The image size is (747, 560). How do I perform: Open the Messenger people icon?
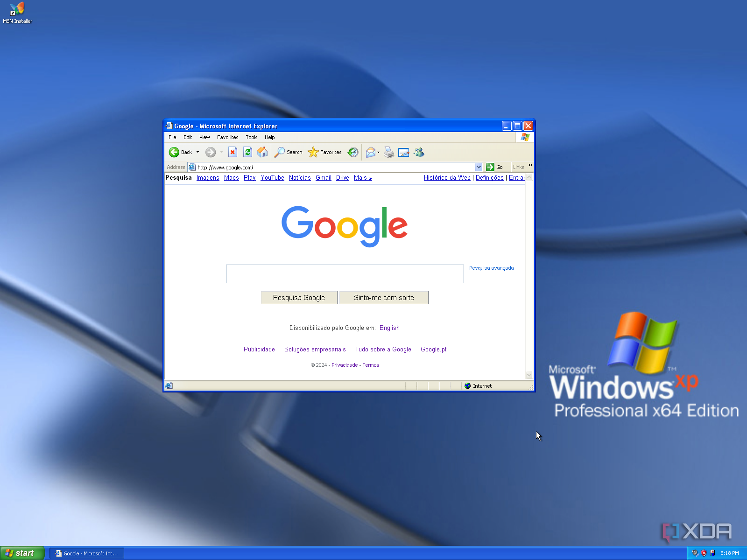tap(419, 152)
